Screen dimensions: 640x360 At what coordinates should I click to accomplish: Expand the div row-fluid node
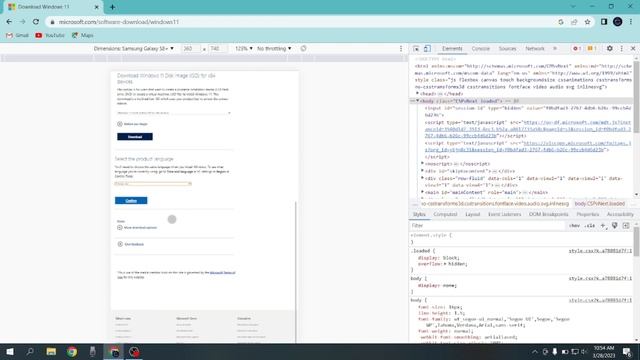[x=422, y=178]
